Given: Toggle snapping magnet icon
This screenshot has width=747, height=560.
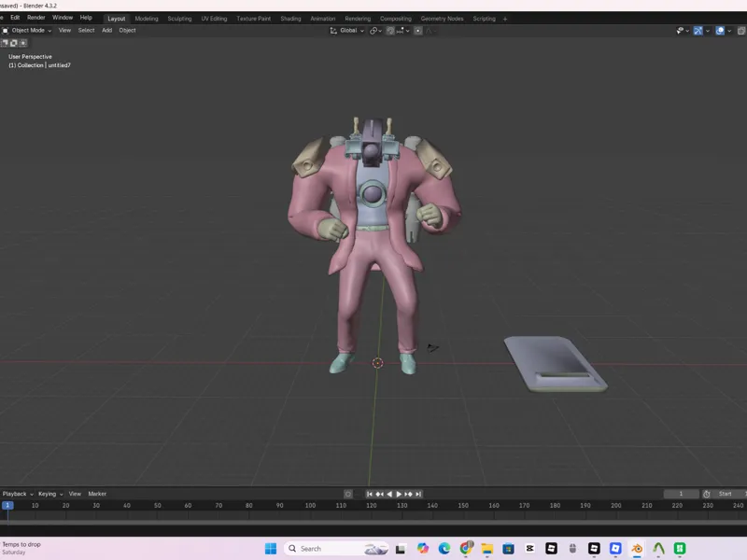Looking at the screenshot, I should click(390, 31).
